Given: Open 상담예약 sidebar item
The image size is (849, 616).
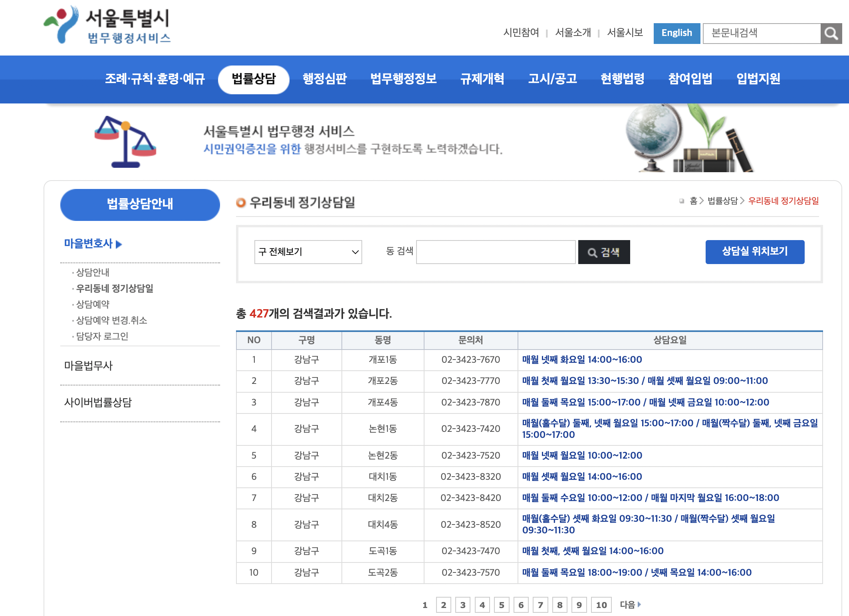Looking at the screenshot, I should click(x=93, y=304).
